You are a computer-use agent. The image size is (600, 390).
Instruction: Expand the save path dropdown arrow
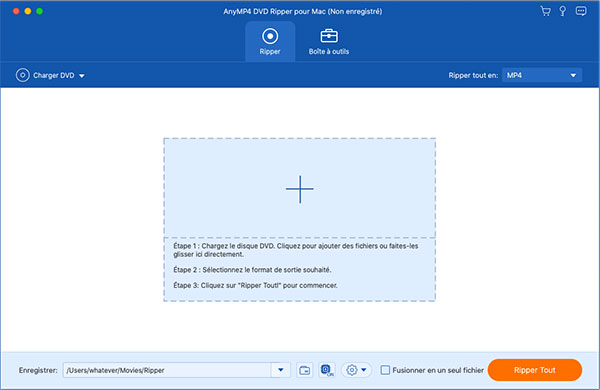281,370
